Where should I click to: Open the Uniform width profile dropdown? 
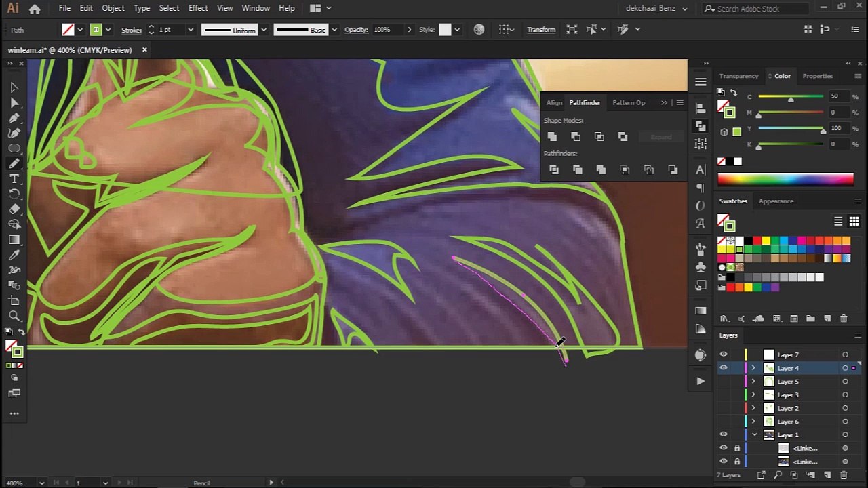(x=264, y=30)
